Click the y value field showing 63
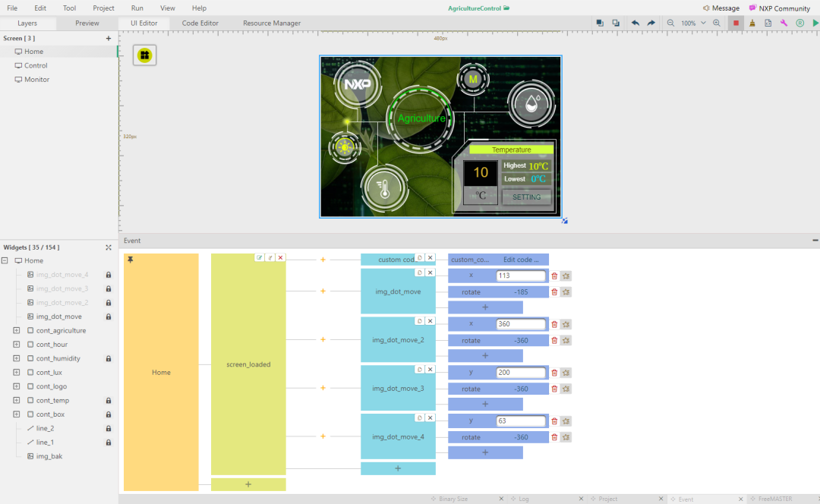Screen dimensions: 820x504 click(x=520, y=421)
